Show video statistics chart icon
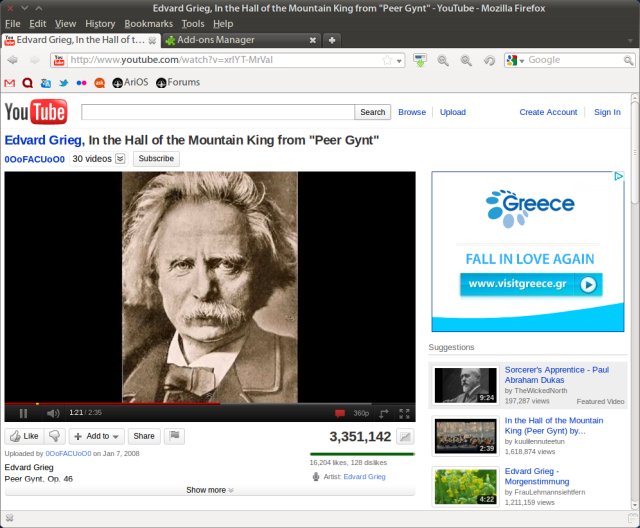The width and height of the screenshot is (640, 528). pyautogui.click(x=405, y=437)
